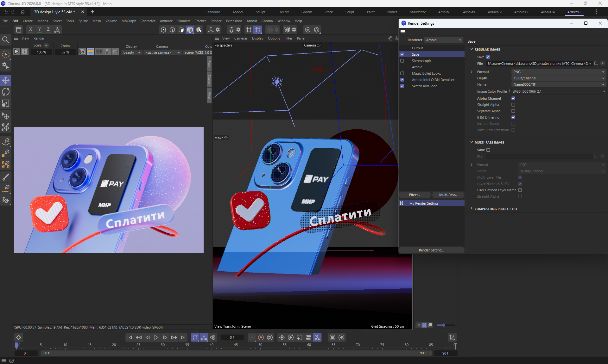Viewport: 608px width, 364px height.
Task: Click the search magnifier icon
Action: (5, 40)
